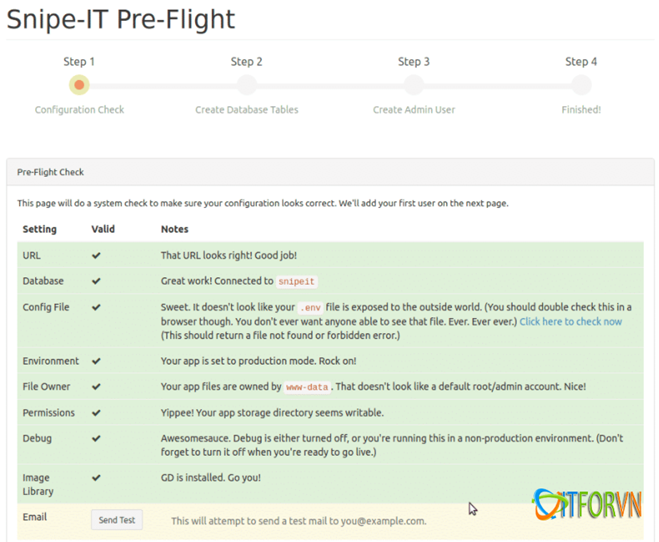Click the Config File valid checkmark
The image size is (659, 542).
pos(96,308)
